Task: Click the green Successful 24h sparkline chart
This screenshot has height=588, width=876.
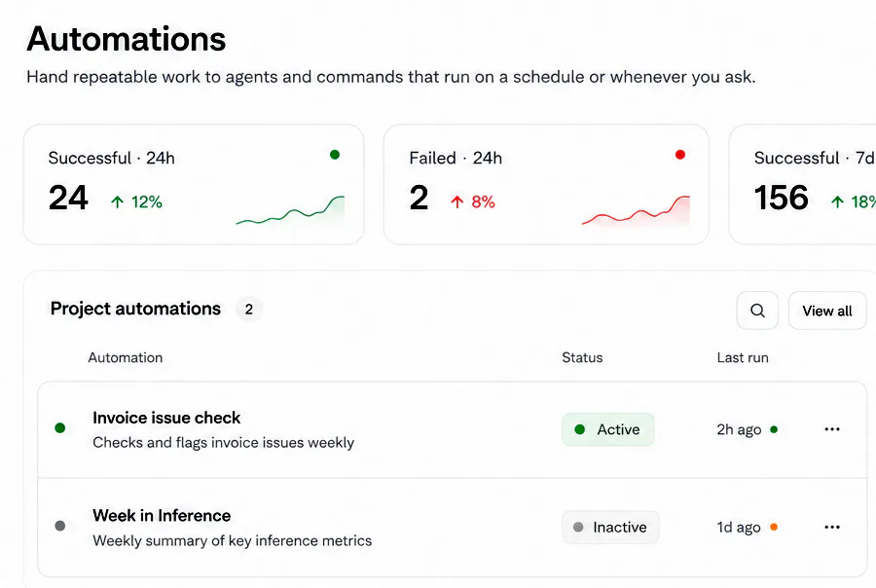Action: coord(290,210)
